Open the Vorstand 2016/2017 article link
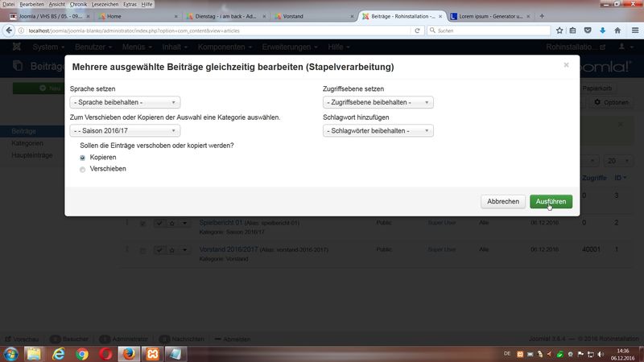644x362 pixels. (x=229, y=249)
